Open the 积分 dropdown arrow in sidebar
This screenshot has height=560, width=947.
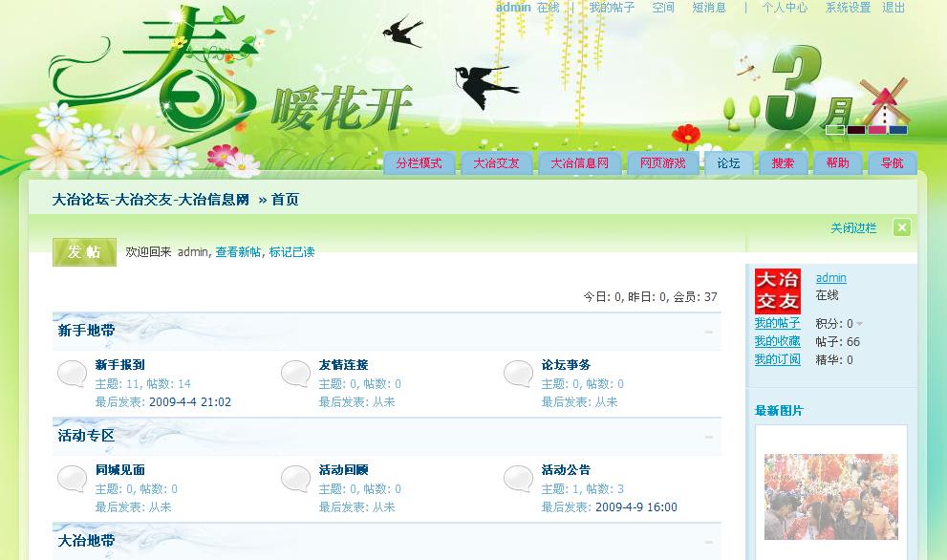(859, 324)
